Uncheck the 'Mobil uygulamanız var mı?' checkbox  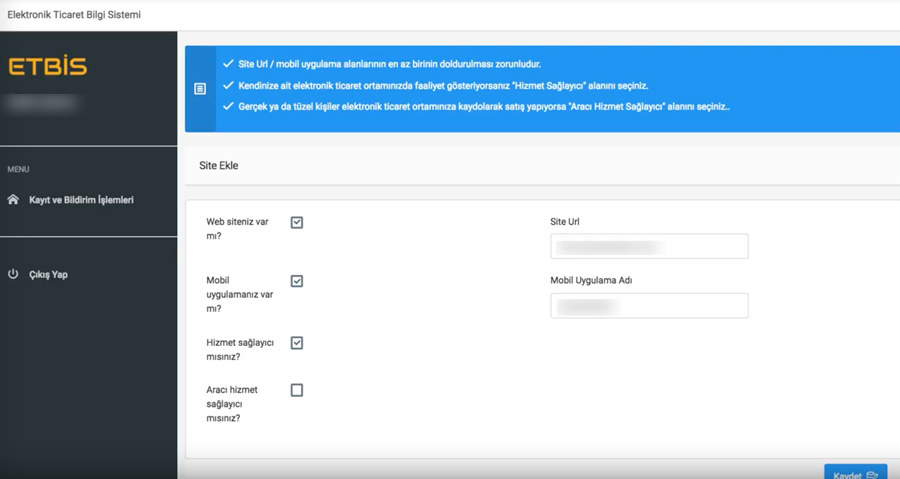point(297,281)
